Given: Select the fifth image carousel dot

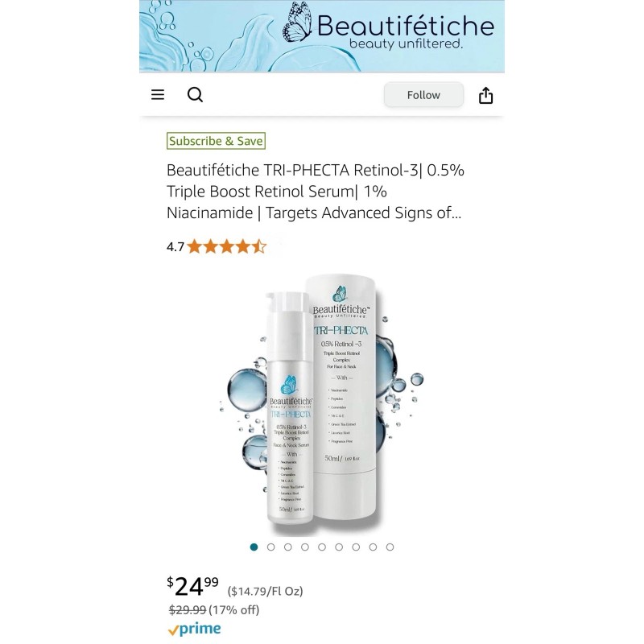Looking at the screenshot, I should [x=322, y=547].
